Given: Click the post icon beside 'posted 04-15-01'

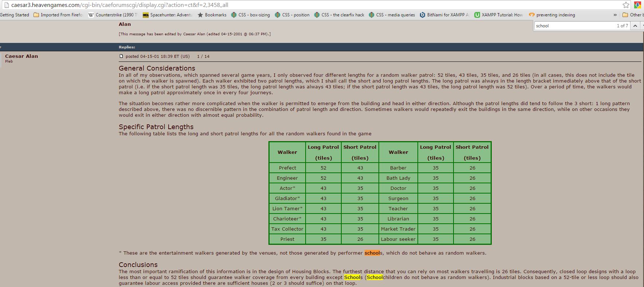Looking at the screenshot, I should [121, 56].
